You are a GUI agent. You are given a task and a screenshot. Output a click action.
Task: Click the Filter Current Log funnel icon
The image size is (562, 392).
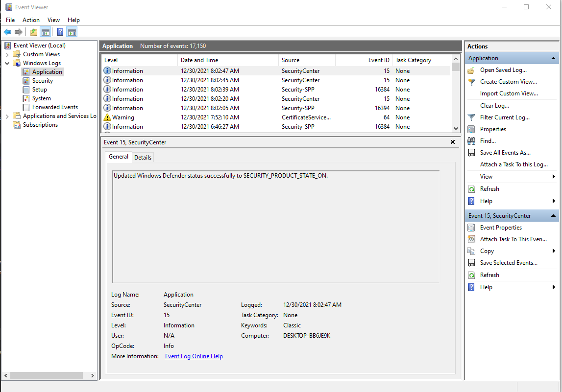(x=470, y=117)
